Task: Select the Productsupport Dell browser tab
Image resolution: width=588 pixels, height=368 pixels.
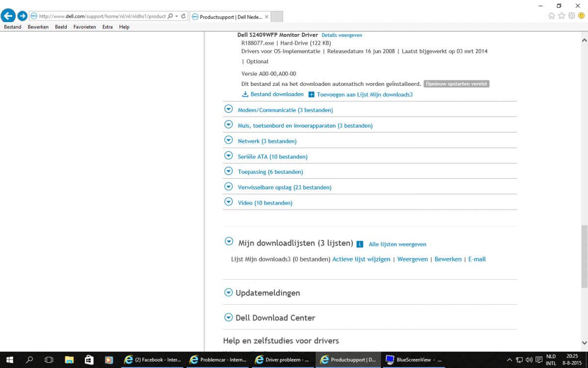Action: [229, 17]
